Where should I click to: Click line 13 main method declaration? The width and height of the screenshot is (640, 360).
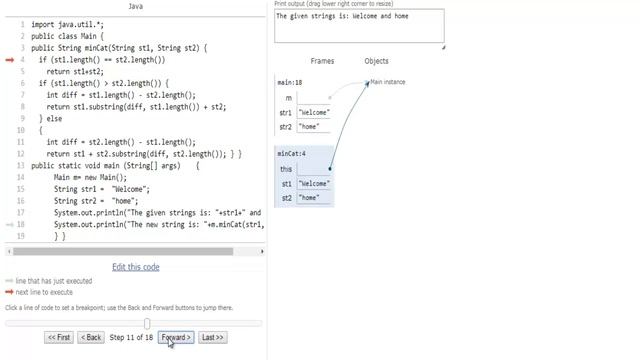tap(116, 166)
